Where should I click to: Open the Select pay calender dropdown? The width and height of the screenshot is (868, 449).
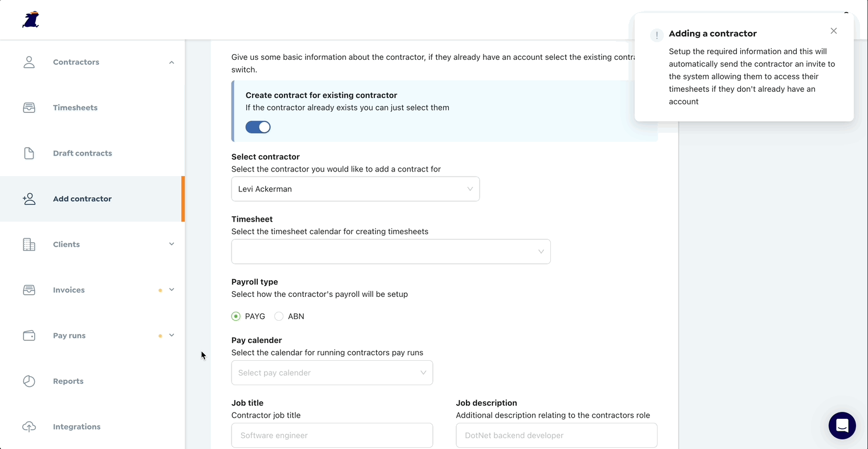click(332, 373)
